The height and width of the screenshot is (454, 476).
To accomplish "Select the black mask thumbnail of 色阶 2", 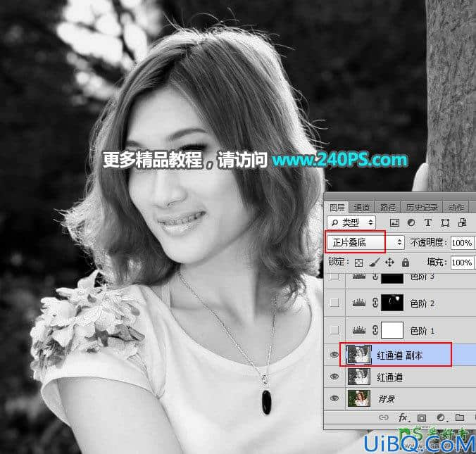I will click(x=392, y=303).
